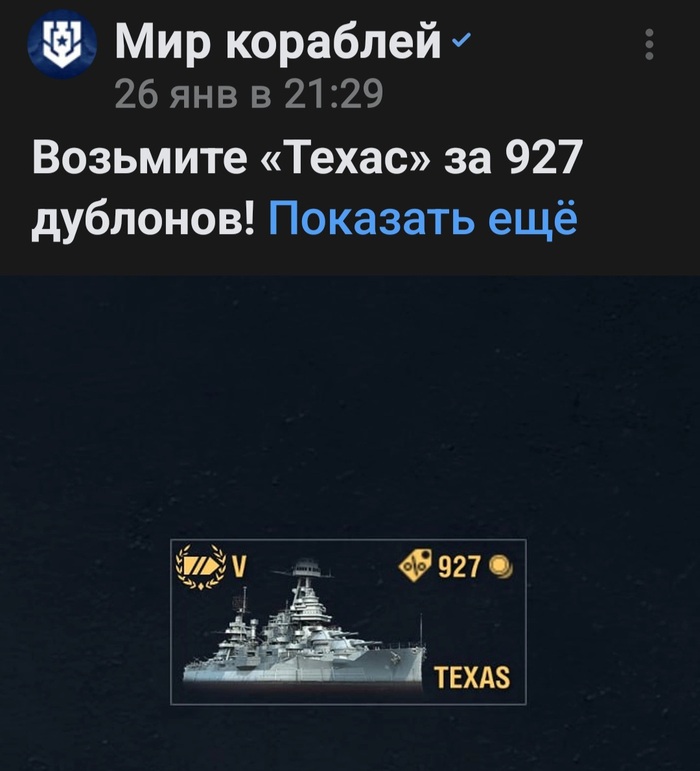Open the Мир кораблей community name
The image size is (700, 771).
click(278, 40)
